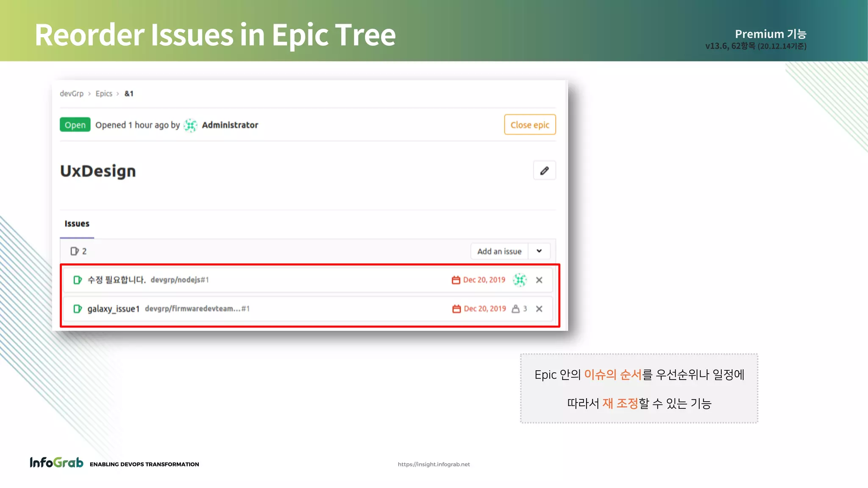Click the devgrp/firmwaredevteam...#1 reference text

197,309
